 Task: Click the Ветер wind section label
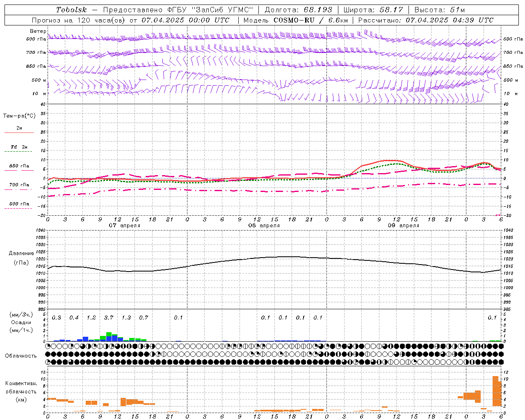38,31
